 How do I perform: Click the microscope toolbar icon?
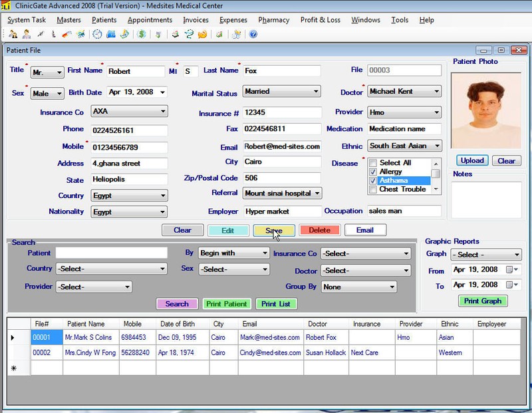pyautogui.click(x=53, y=35)
